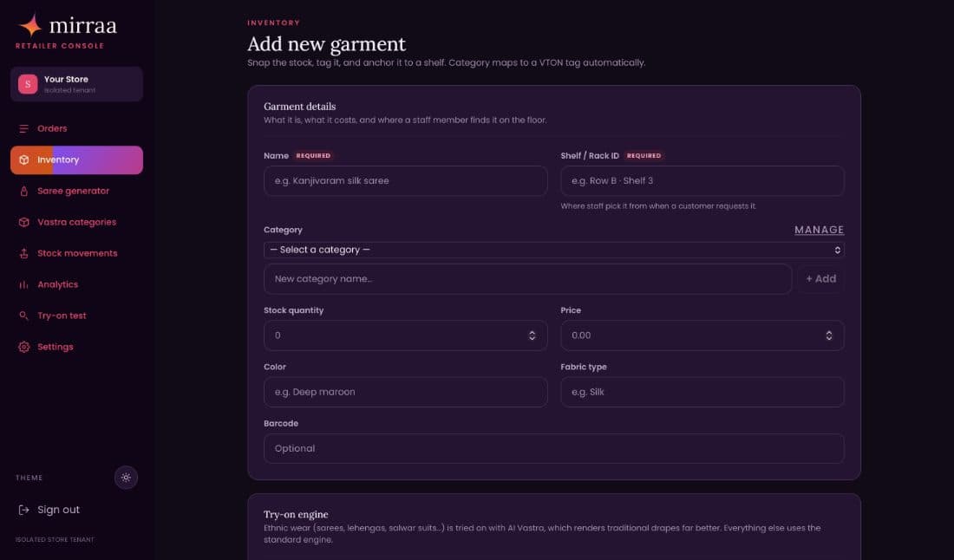Select the Your Store tenant card
The image size is (954, 560).
point(76,84)
